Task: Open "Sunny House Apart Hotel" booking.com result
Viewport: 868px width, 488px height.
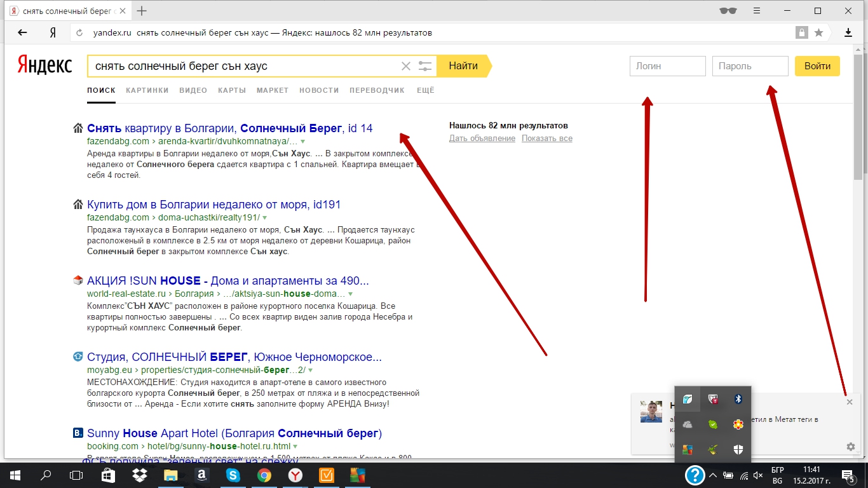Action: click(234, 433)
